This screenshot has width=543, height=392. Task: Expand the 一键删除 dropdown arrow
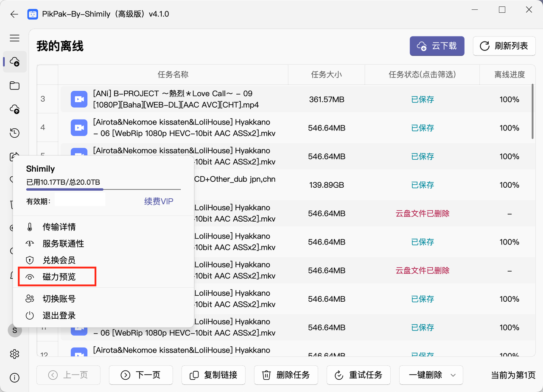pos(453,375)
